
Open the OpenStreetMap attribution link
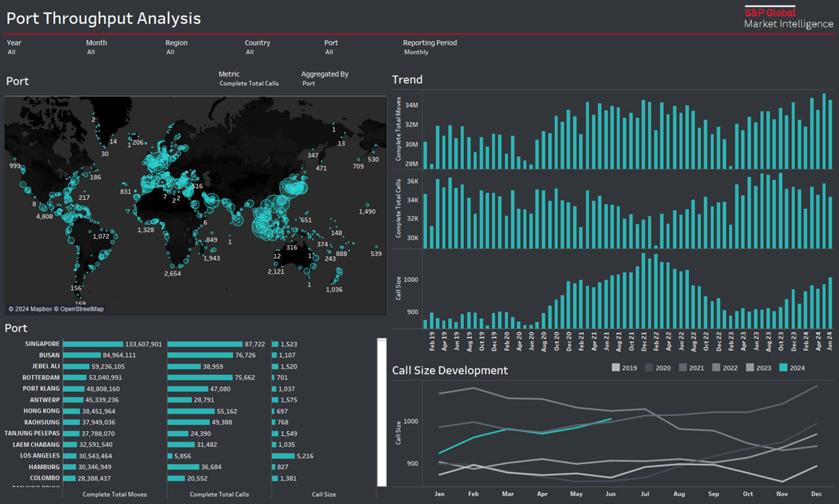(79, 309)
